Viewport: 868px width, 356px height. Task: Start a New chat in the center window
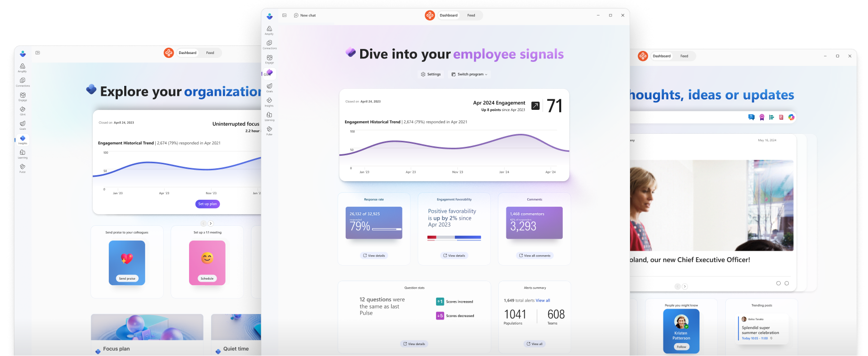click(x=305, y=15)
